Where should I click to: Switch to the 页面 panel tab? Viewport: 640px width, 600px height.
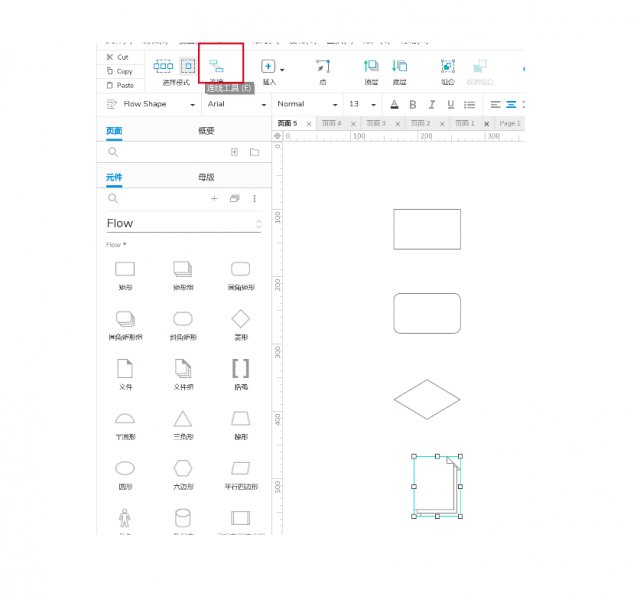pyautogui.click(x=114, y=131)
